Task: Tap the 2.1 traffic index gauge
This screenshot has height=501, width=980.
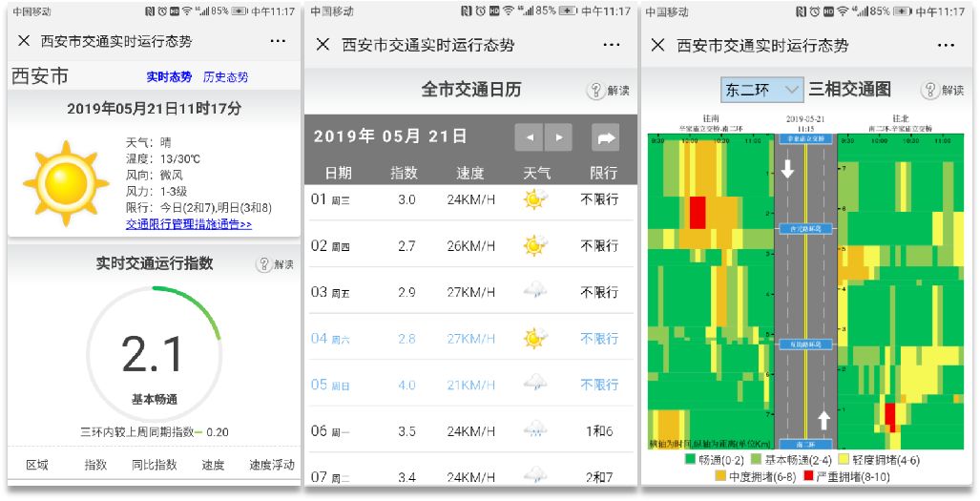Action: pyautogui.click(x=155, y=354)
